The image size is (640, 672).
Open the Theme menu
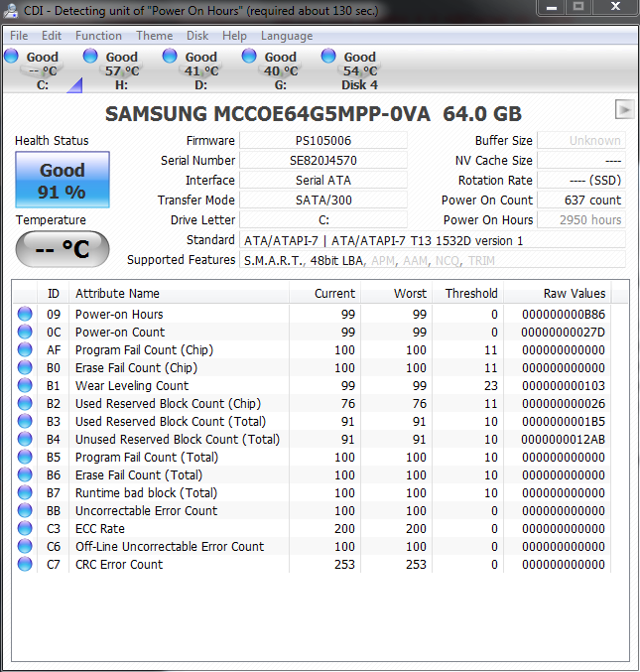point(154,36)
